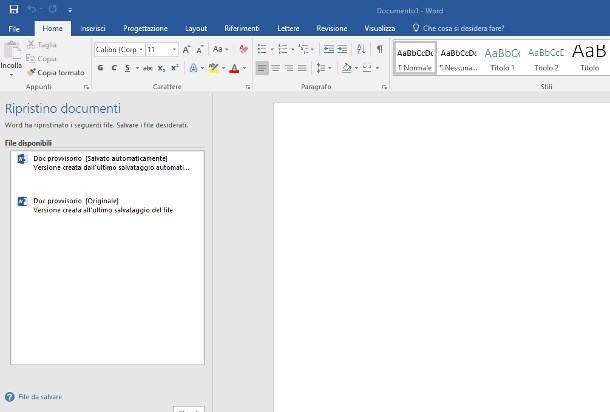Image resolution: width=610 pixels, height=412 pixels.
Task: Click Clear all formatting eraser icon
Action: click(x=244, y=49)
